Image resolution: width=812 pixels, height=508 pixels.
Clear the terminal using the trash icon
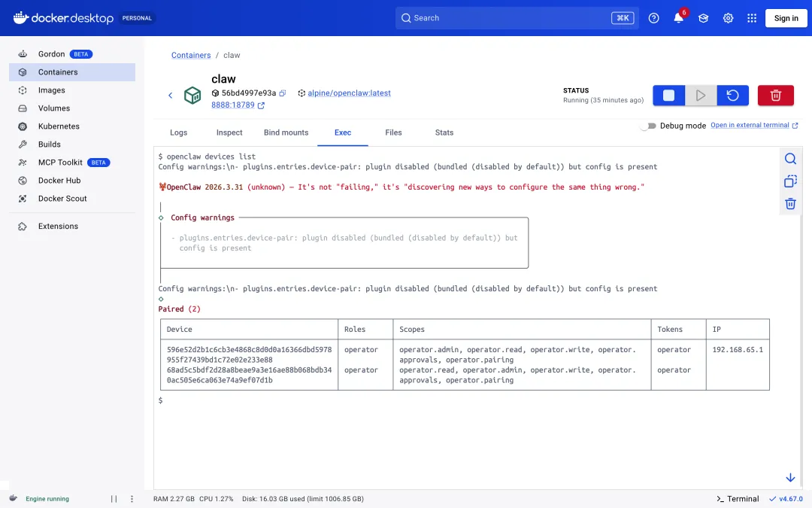coord(790,204)
